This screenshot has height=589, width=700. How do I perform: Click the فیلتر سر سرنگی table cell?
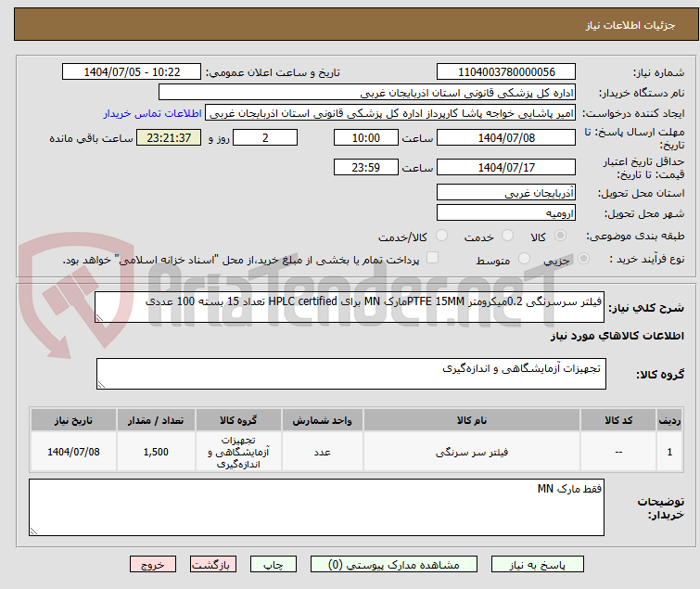472,452
